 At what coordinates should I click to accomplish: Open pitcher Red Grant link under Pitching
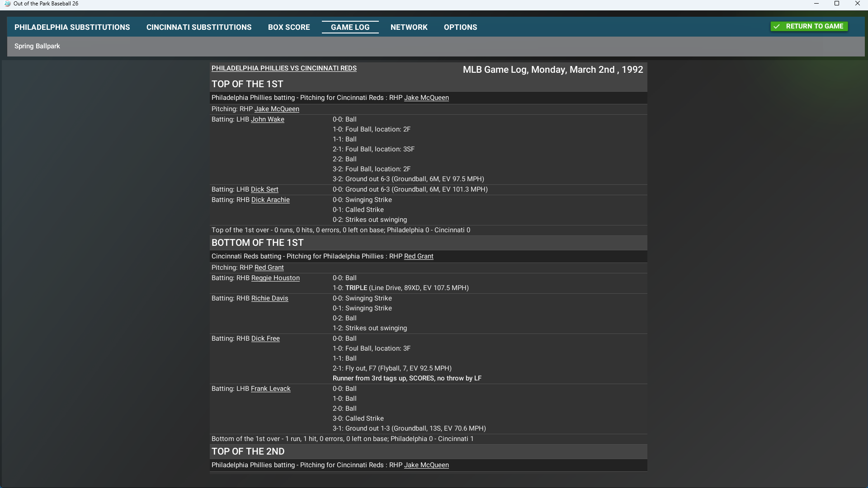point(269,267)
